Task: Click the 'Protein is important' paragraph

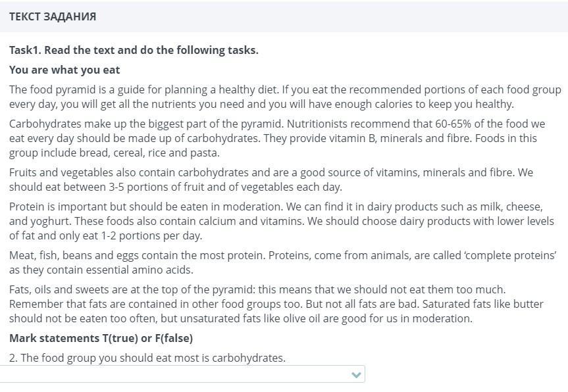Action: (282, 221)
